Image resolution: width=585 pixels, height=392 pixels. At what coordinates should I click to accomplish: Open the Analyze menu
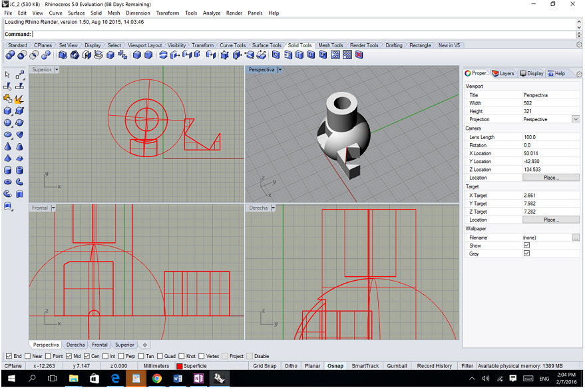212,13
